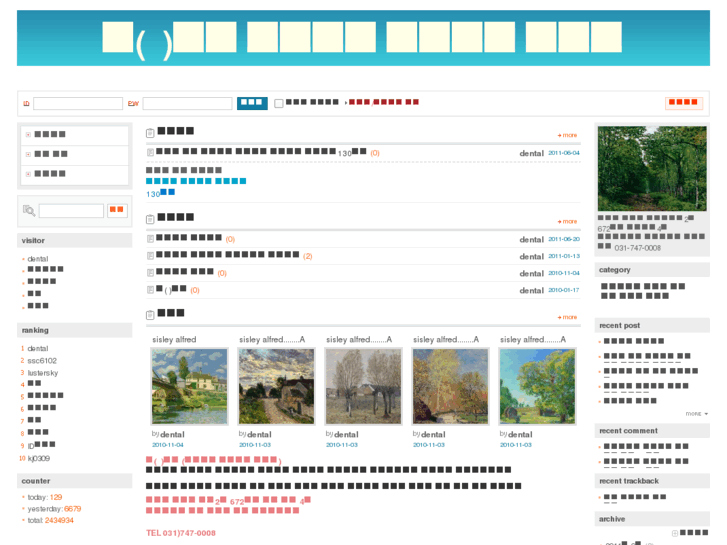
Task: Expand the second item in left menu box
Action: pos(28,154)
